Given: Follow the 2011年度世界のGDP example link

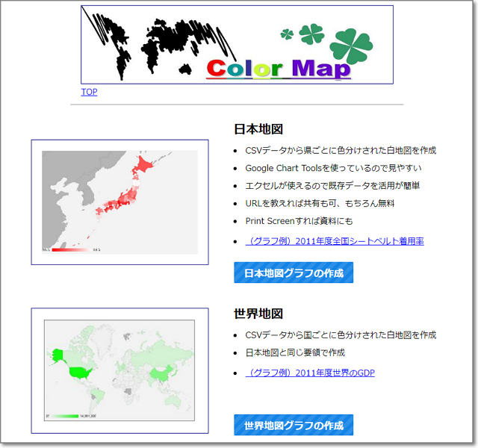Looking at the screenshot, I should (310, 373).
